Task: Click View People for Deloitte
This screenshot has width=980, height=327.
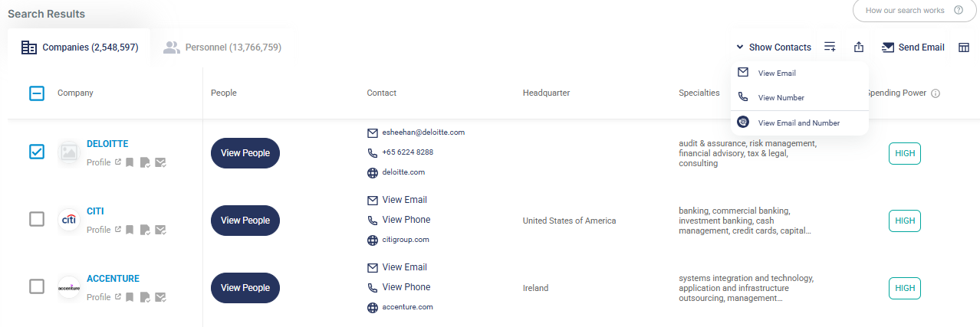Action: [245, 153]
